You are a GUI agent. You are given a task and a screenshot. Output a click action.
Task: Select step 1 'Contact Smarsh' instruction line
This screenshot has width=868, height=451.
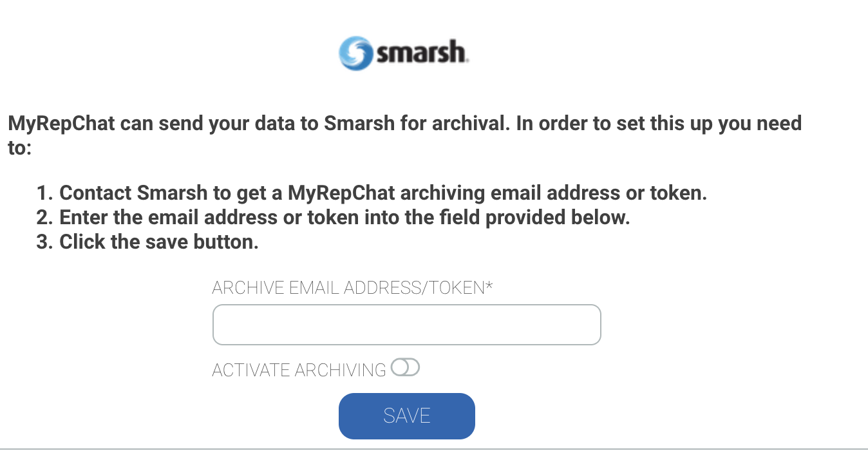coord(382,193)
